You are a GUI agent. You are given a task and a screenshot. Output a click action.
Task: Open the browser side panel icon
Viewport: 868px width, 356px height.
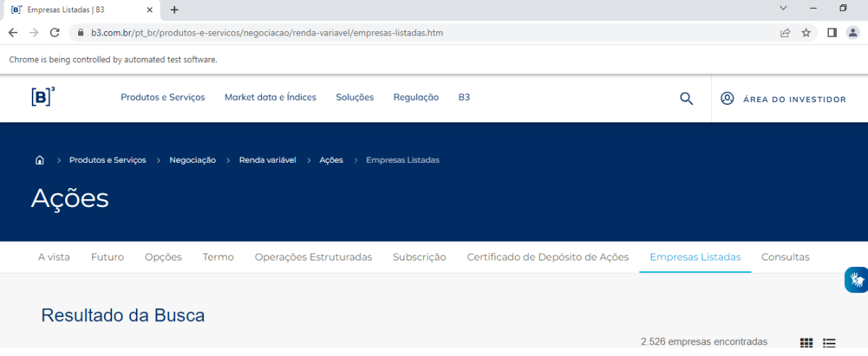[x=832, y=33]
